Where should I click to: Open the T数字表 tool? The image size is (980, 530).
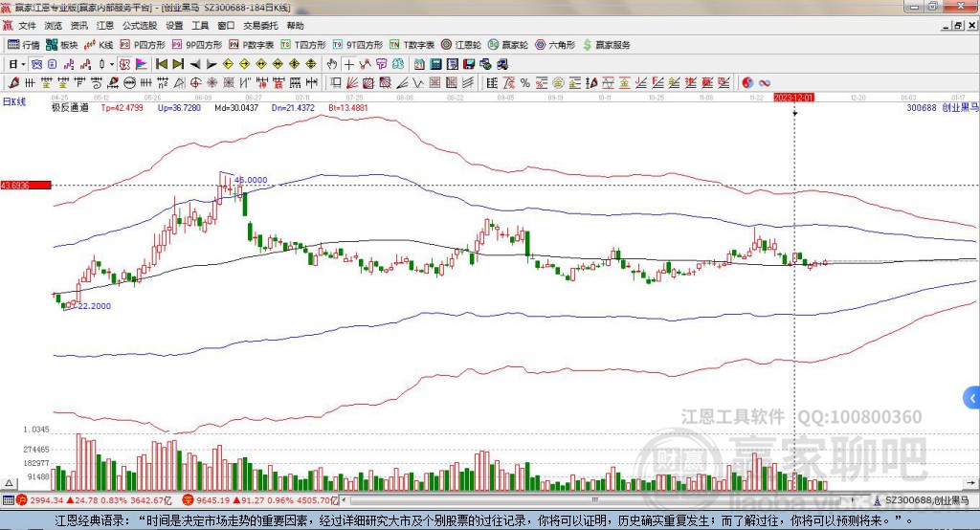412,45
